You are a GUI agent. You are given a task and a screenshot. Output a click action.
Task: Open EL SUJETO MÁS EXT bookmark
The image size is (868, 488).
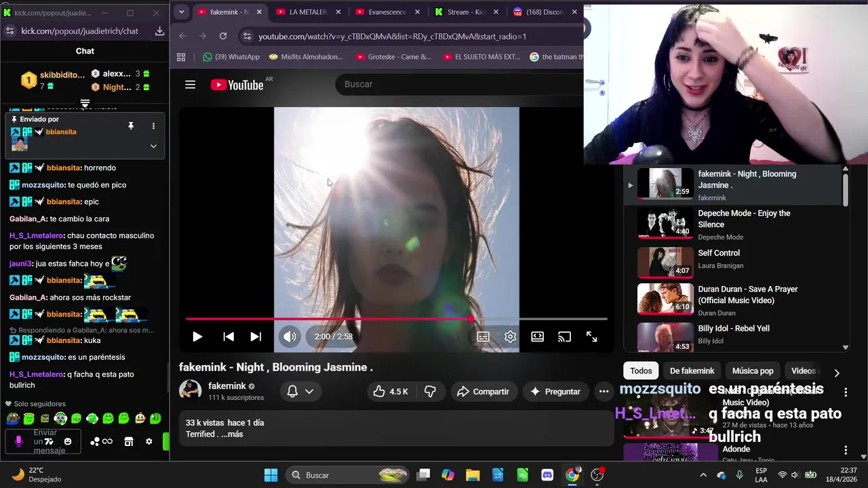482,57
